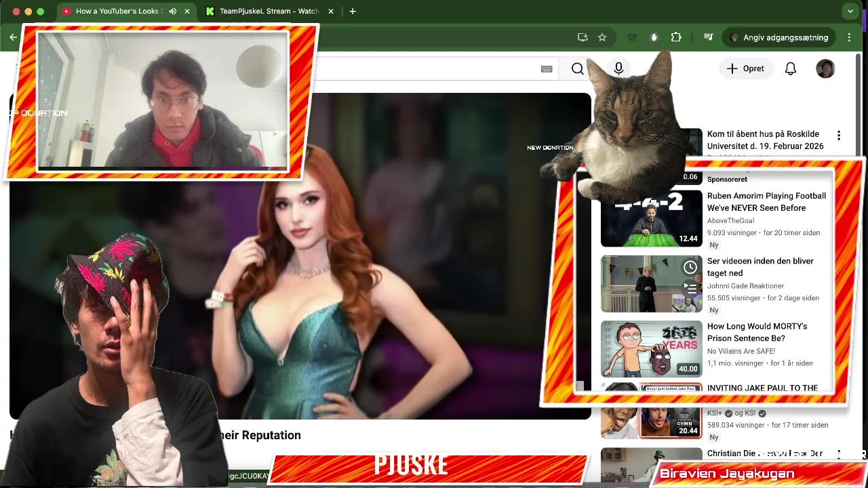The height and width of the screenshot is (488, 868).
Task: Click the YouTube search magnifier button
Action: click(577, 68)
